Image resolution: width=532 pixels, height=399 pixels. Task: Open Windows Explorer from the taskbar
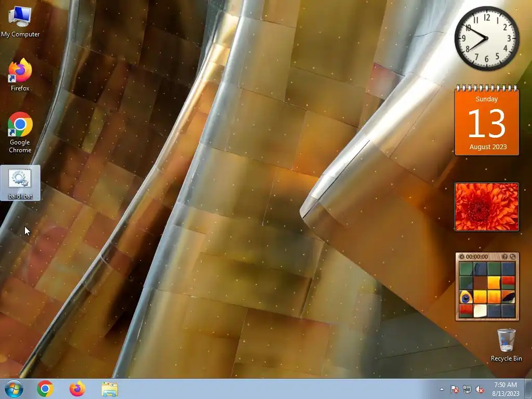pyautogui.click(x=110, y=389)
